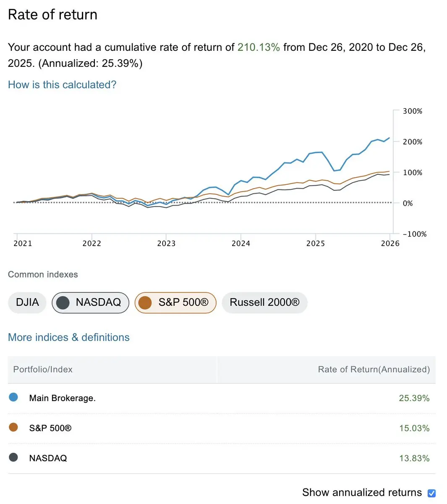
Task: Click Rate of Return(Annualized) column header
Action: [x=374, y=370]
